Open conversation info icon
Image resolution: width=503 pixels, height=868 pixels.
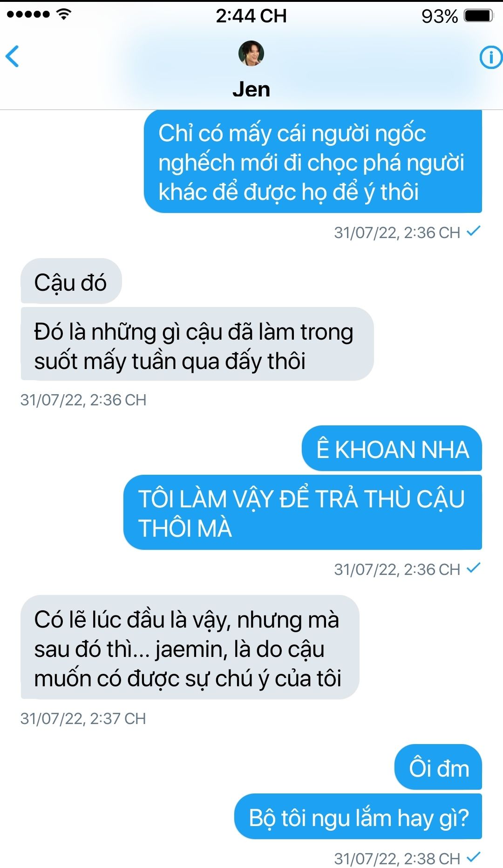point(491,57)
